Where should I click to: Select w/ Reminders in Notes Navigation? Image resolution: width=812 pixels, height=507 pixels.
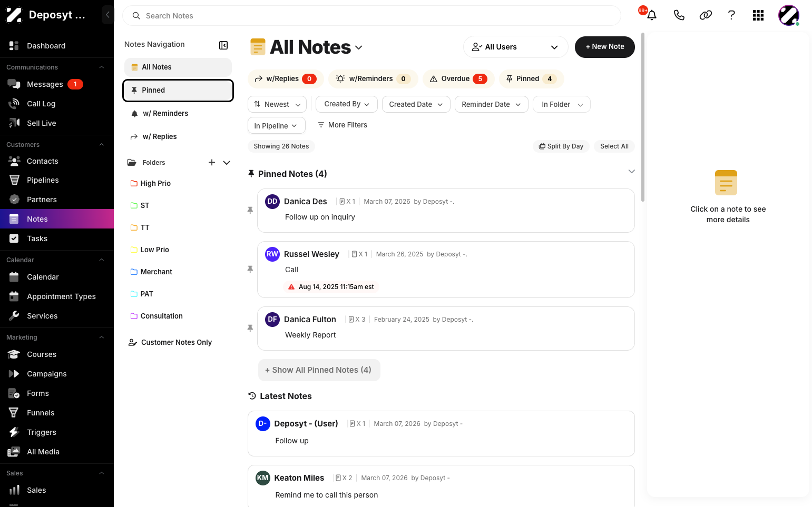(x=178, y=113)
